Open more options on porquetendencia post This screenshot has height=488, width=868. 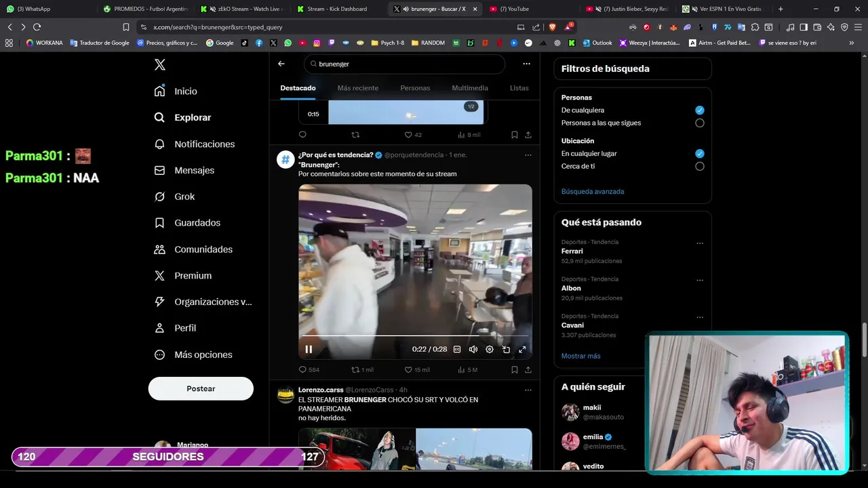528,155
